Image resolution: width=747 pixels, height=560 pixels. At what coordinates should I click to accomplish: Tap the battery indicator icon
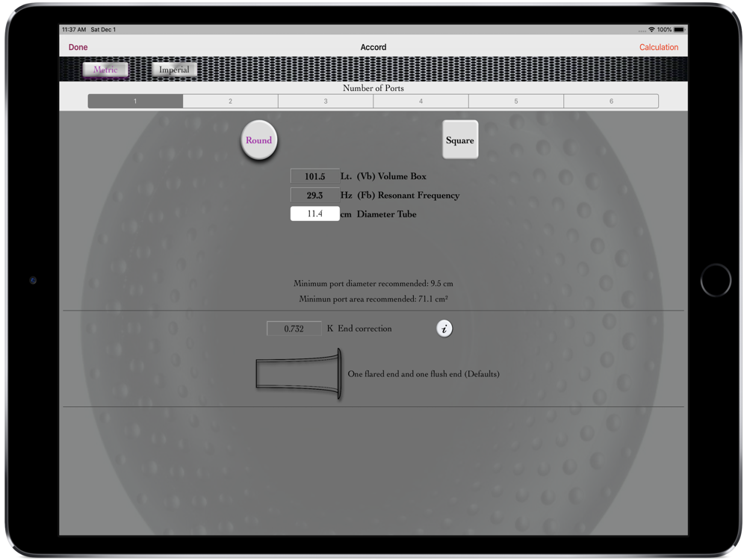679,30
